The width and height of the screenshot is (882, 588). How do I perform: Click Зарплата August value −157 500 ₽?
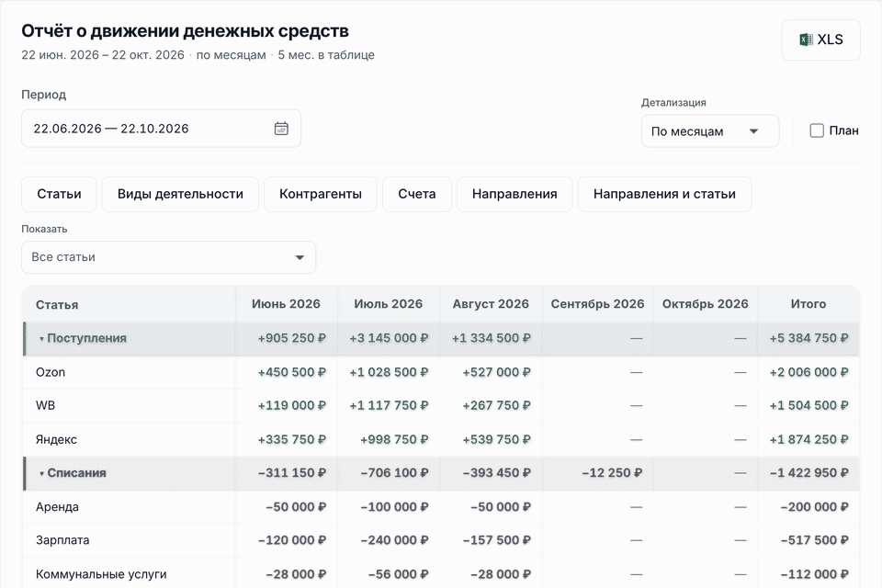[497, 540]
